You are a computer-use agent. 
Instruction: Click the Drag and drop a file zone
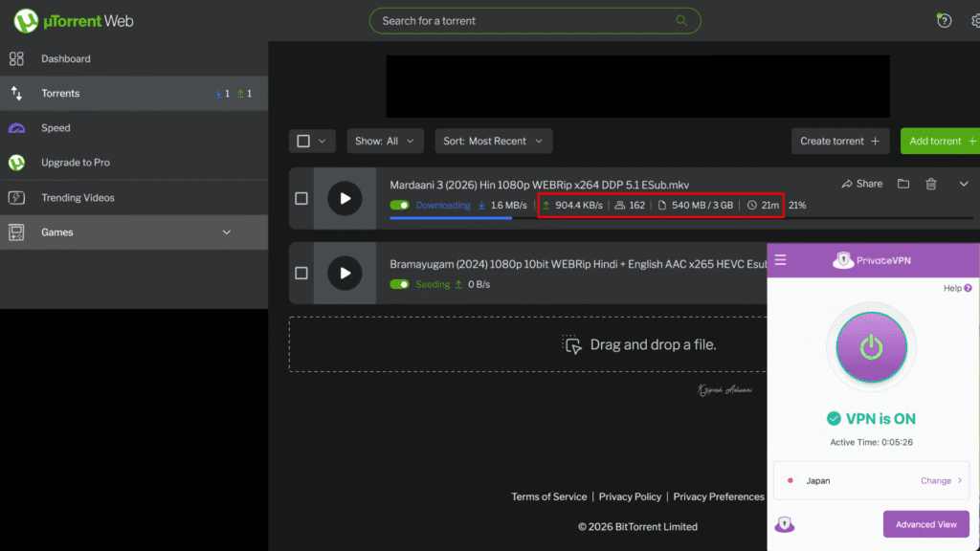click(x=527, y=344)
